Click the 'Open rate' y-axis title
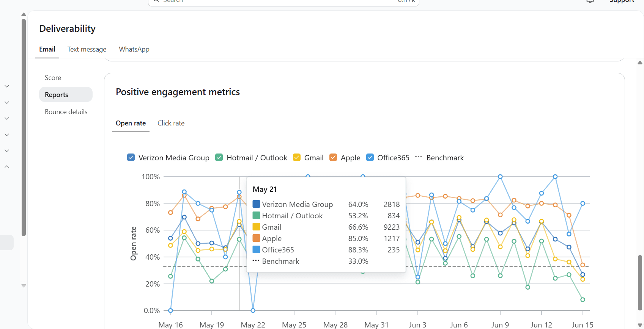Image resolution: width=644 pixels, height=329 pixels. click(x=133, y=243)
